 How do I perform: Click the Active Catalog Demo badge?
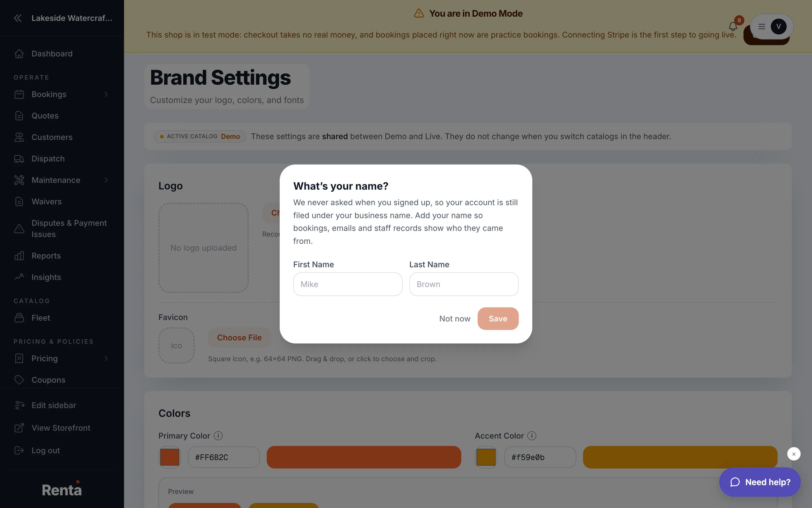click(200, 136)
